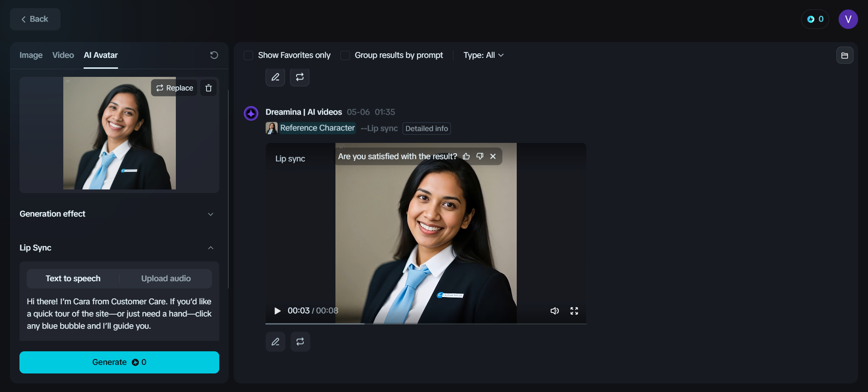Open the user profile avatar menu
The width and height of the screenshot is (868, 392).
(848, 19)
